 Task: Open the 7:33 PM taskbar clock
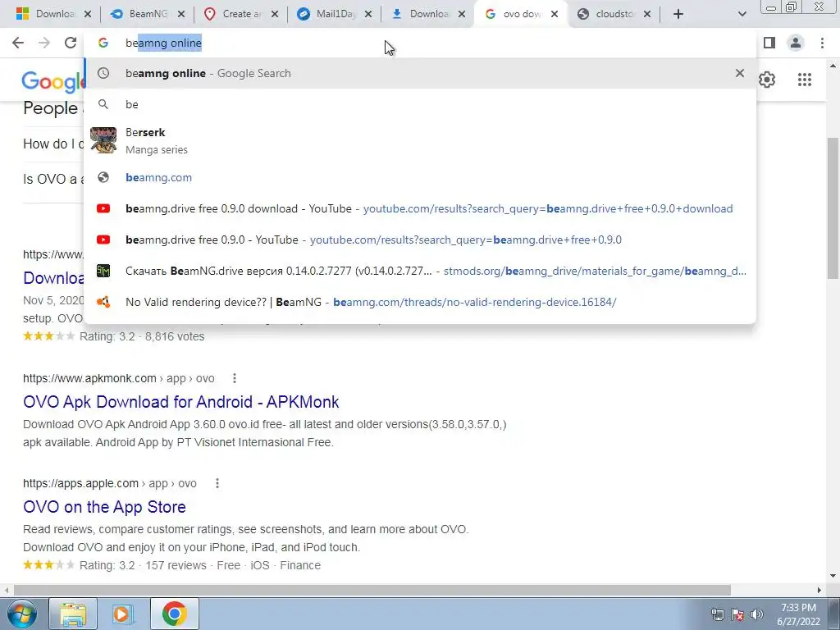(x=798, y=614)
